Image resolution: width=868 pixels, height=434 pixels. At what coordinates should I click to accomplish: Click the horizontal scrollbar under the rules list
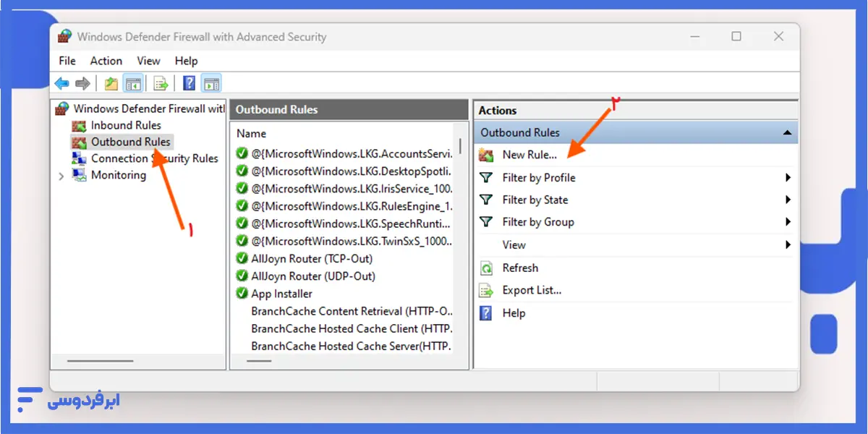click(x=259, y=360)
